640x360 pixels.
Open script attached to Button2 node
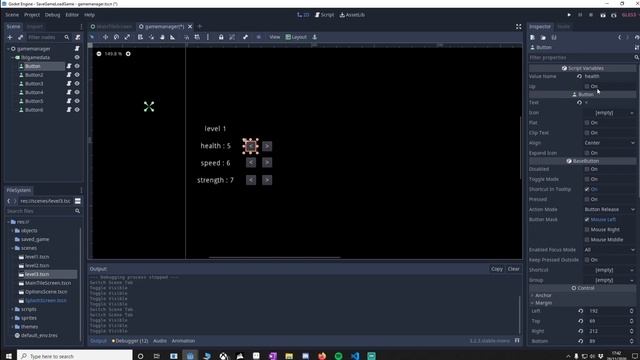coord(69,75)
